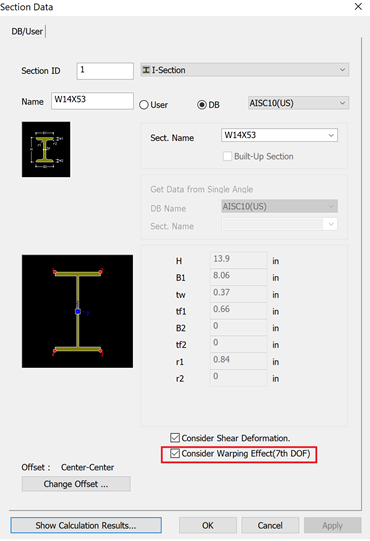The image size is (370, 541).
Task: Click the small I-section dimension thumbnail
Action: tap(46, 149)
